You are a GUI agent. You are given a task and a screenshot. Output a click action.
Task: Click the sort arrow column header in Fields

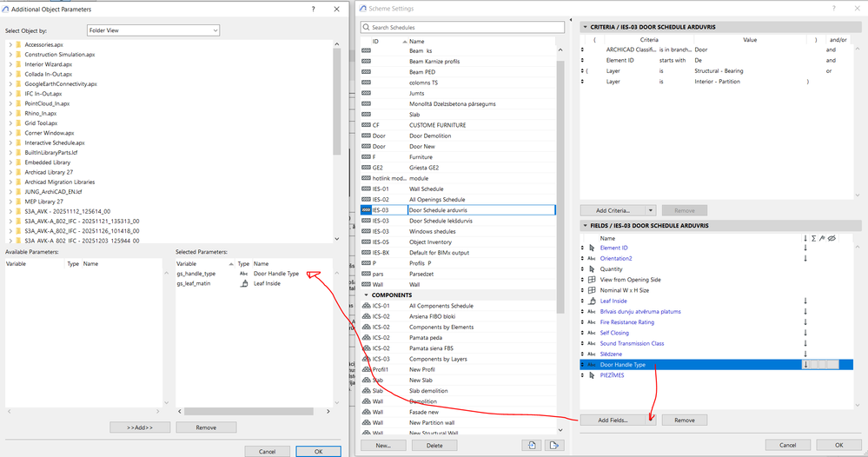pos(805,238)
